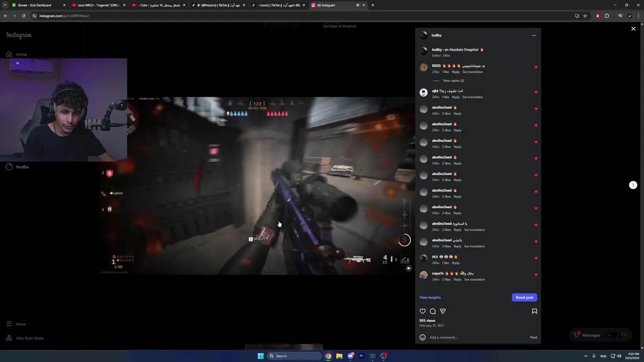Toggle the heart on i4.ll's comment

[536, 258]
